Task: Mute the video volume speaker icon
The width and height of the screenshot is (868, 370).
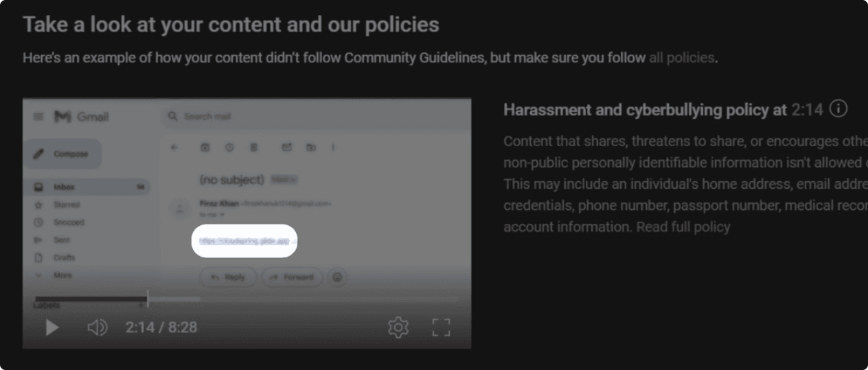Action: pos(97,327)
